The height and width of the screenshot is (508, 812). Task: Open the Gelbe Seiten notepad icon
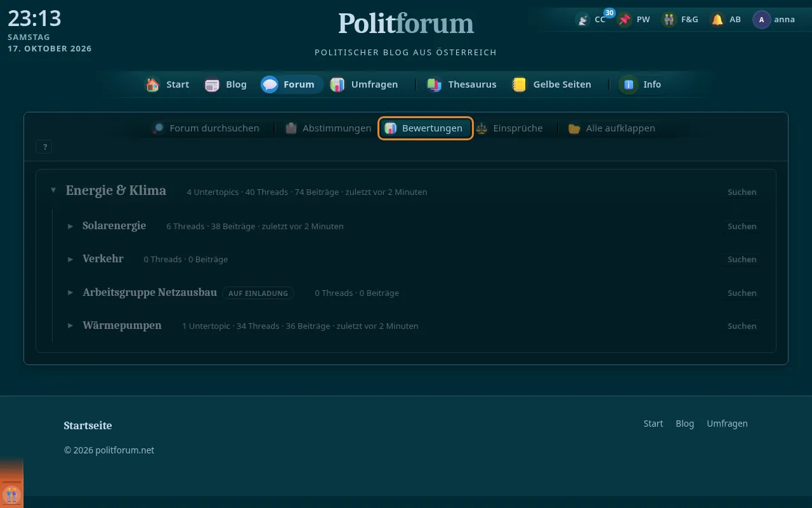click(520, 84)
